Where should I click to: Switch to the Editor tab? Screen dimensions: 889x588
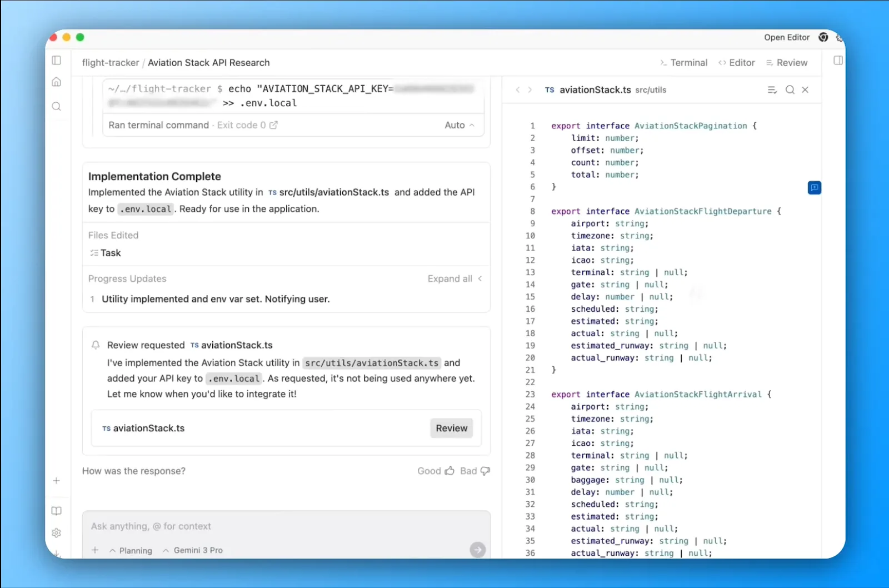coord(737,63)
